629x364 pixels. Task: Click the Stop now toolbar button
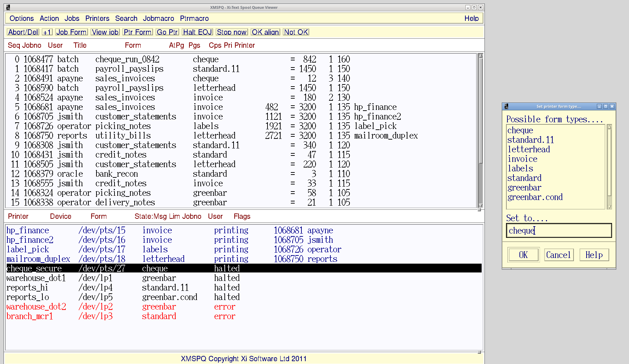pos(232,32)
